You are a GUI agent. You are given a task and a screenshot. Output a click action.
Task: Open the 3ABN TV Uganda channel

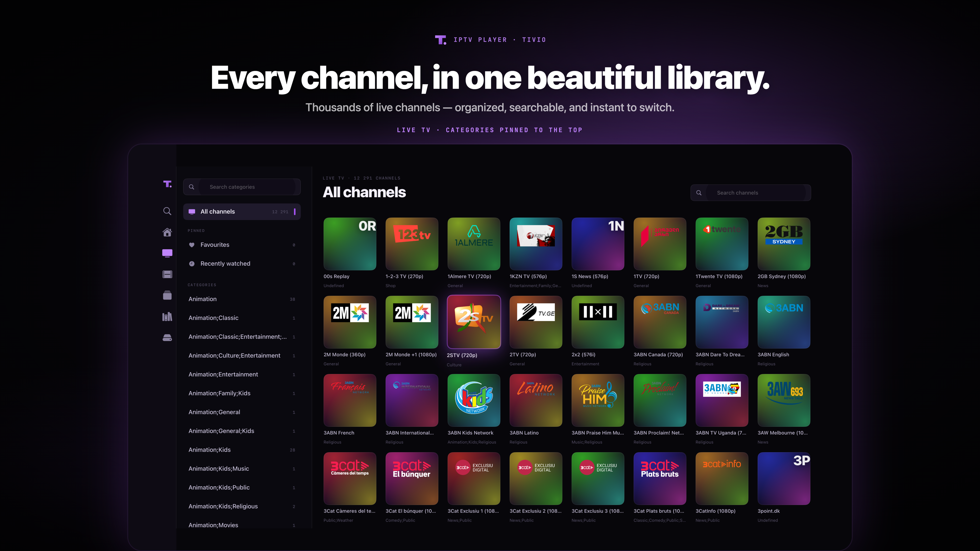pyautogui.click(x=722, y=400)
